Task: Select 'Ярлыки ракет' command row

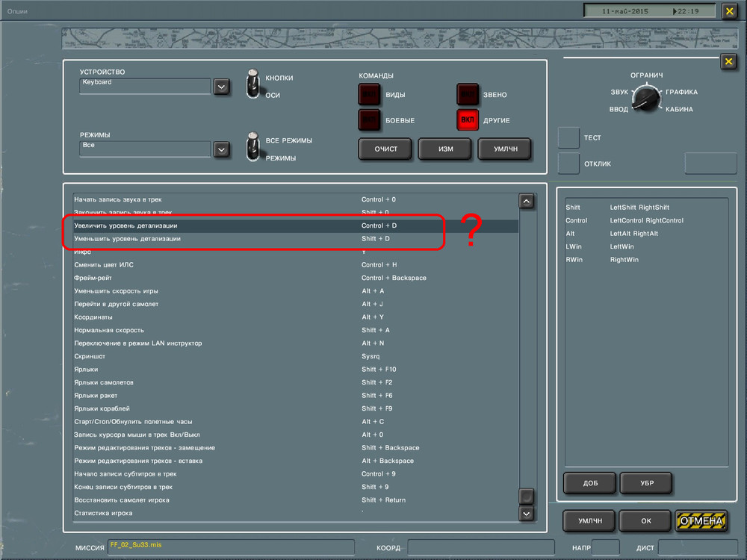Action: (295, 396)
